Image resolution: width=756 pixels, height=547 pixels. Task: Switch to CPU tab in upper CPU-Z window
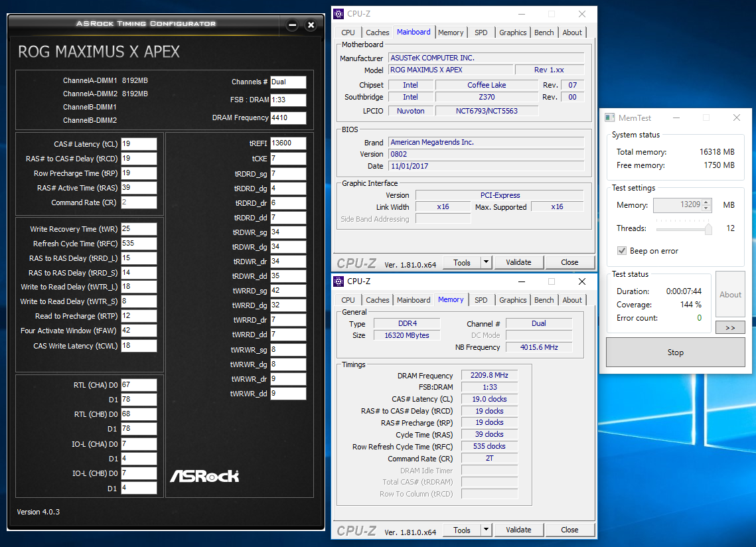pos(348,33)
